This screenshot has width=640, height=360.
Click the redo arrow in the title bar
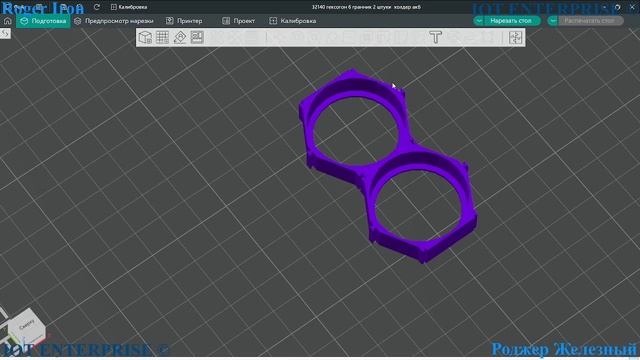97,7
